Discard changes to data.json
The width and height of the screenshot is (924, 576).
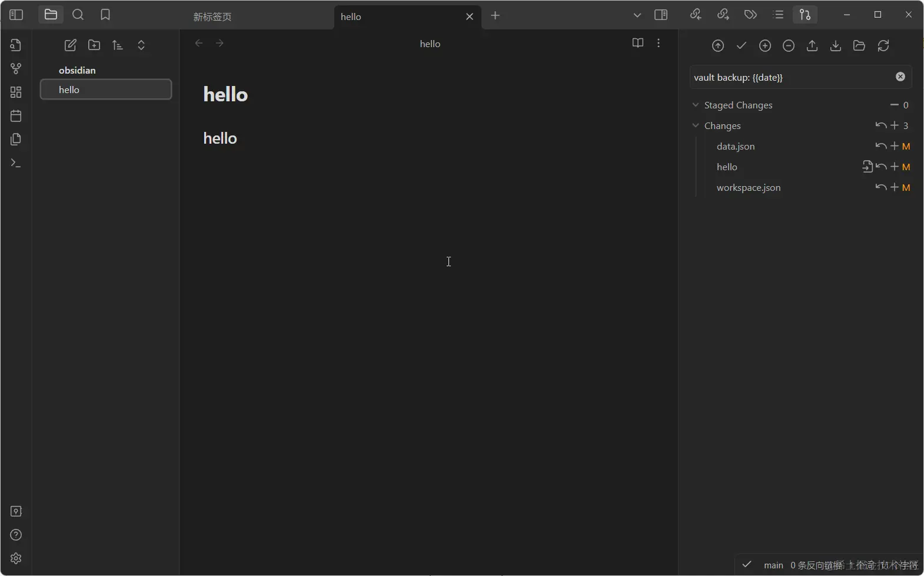(881, 146)
